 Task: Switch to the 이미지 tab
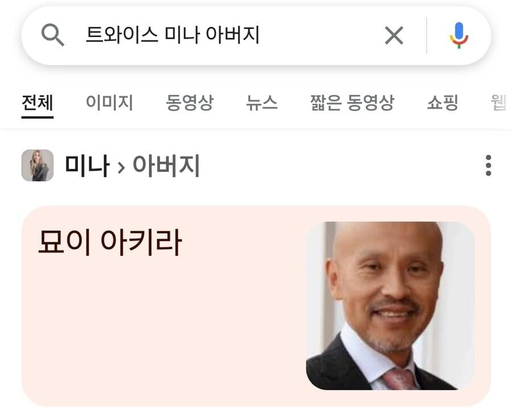click(x=109, y=103)
